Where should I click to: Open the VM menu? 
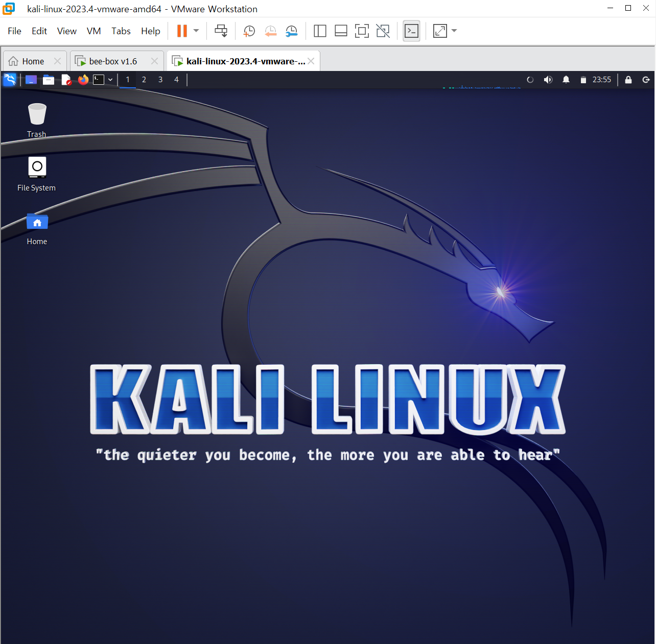tap(94, 31)
